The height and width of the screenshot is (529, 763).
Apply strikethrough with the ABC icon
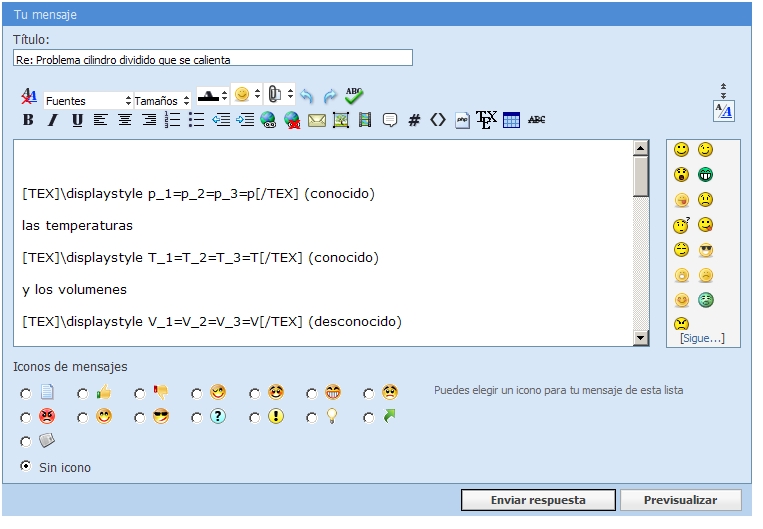click(537, 120)
